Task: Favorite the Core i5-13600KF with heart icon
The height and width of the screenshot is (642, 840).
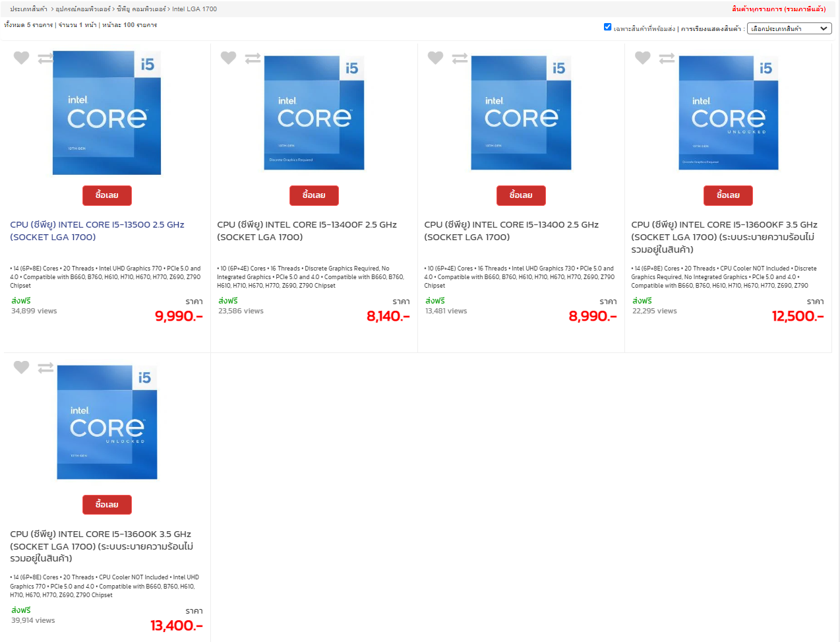Action: point(642,58)
